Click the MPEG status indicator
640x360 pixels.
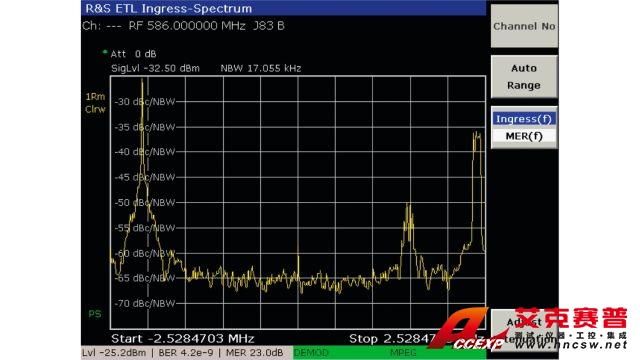pos(403,353)
